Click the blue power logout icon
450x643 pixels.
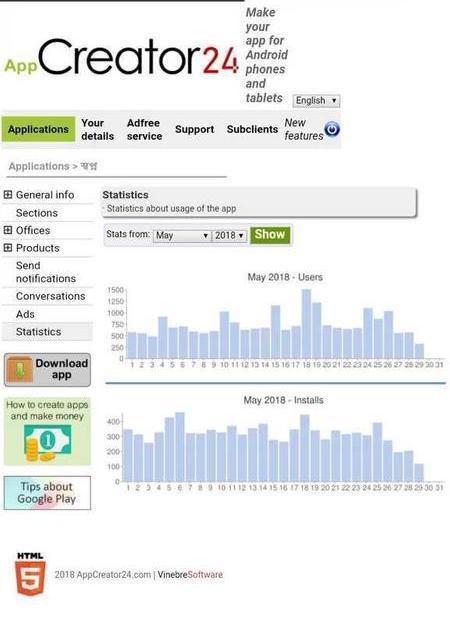[332, 129]
